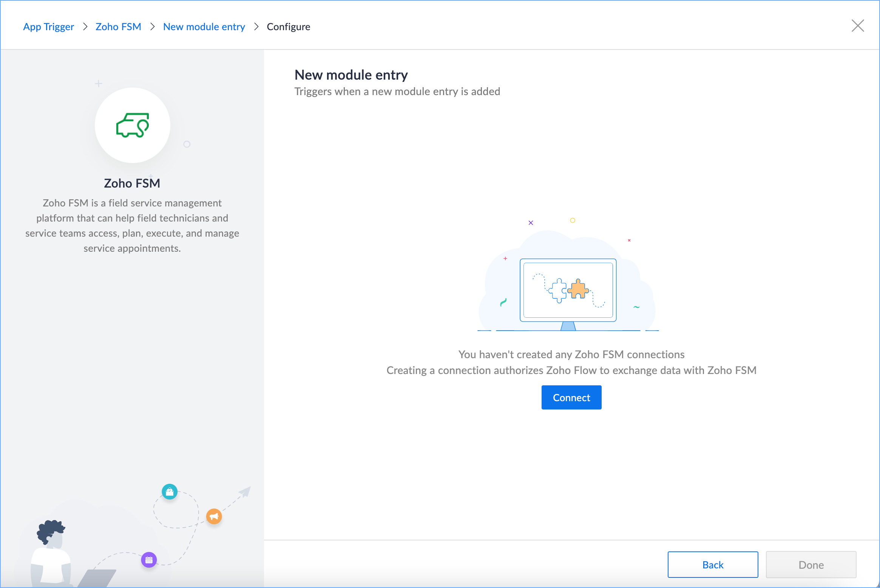Navigate to New module entry breadcrumb
The width and height of the screenshot is (880, 588).
[204, 27]
